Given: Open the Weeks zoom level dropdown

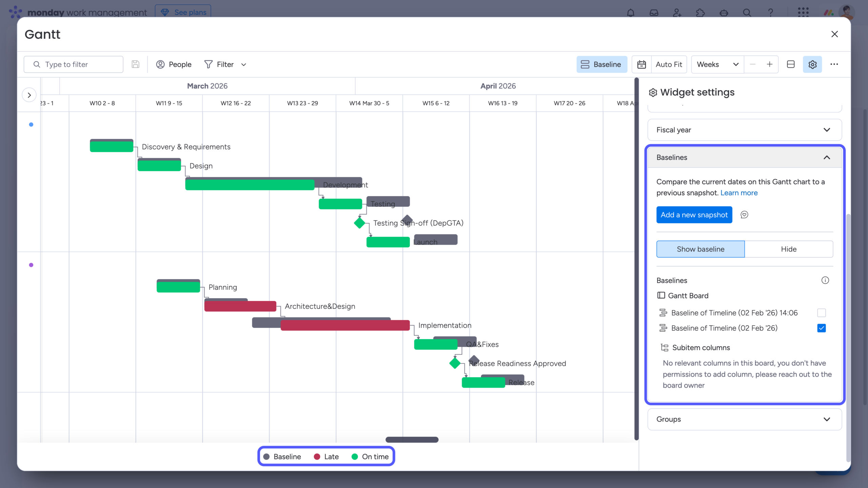Looking at the screenshot, I should [717, 64].
